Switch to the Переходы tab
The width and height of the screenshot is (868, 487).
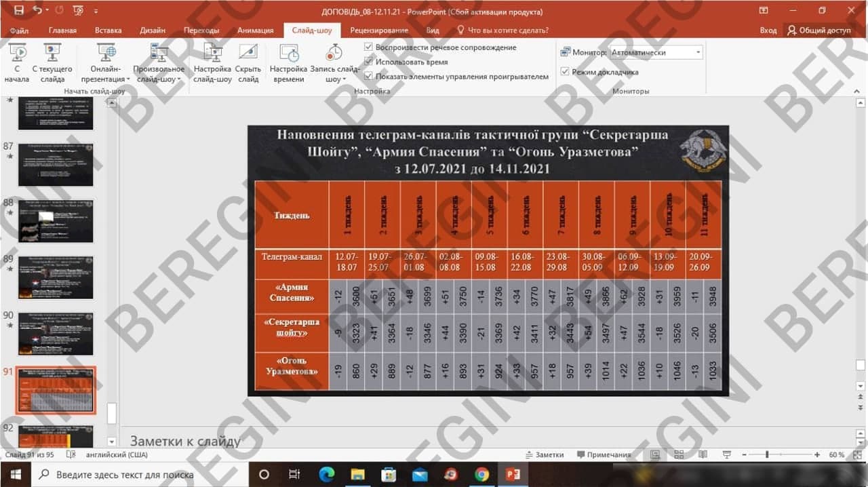201,31
